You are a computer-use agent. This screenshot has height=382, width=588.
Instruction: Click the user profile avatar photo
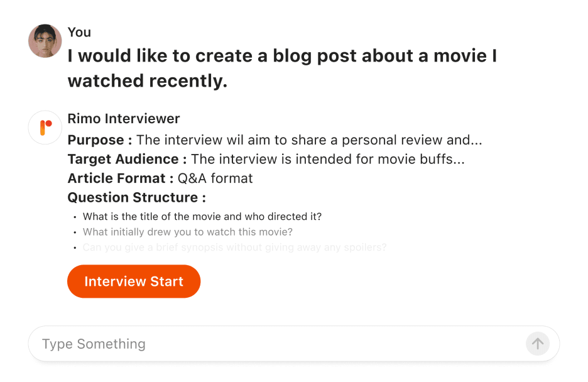45,41
